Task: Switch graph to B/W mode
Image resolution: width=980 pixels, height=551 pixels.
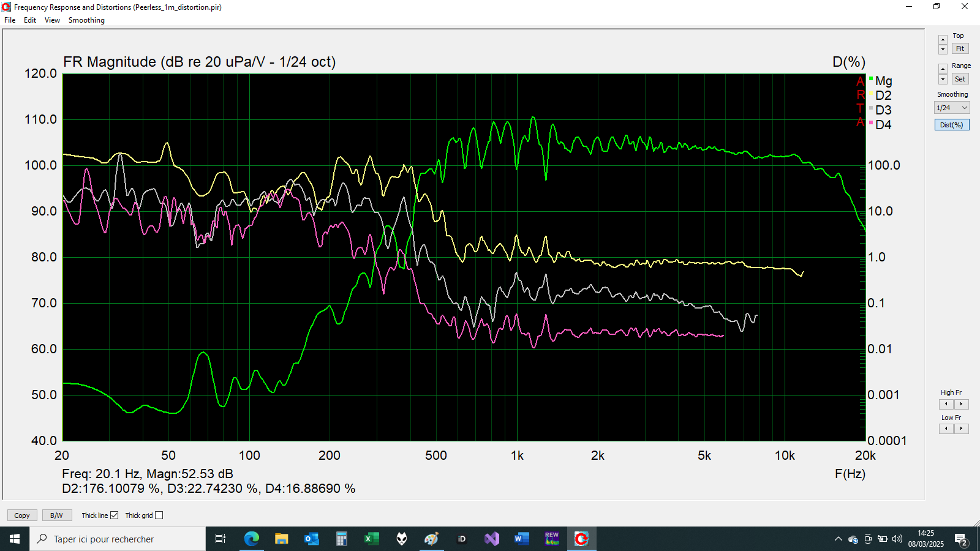Action: [x=56, y=515]
